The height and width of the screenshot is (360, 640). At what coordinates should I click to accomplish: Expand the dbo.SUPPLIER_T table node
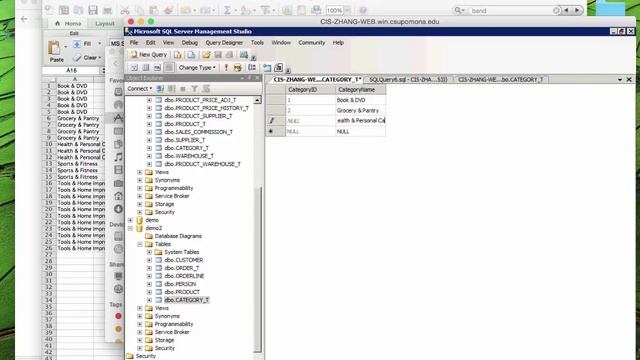[149, 140]
